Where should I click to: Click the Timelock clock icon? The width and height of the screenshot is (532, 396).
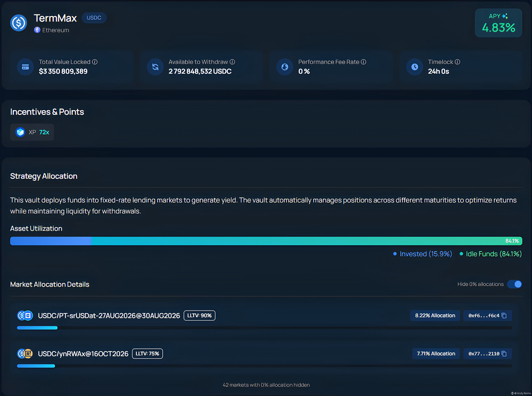click(x=415, y=67)
